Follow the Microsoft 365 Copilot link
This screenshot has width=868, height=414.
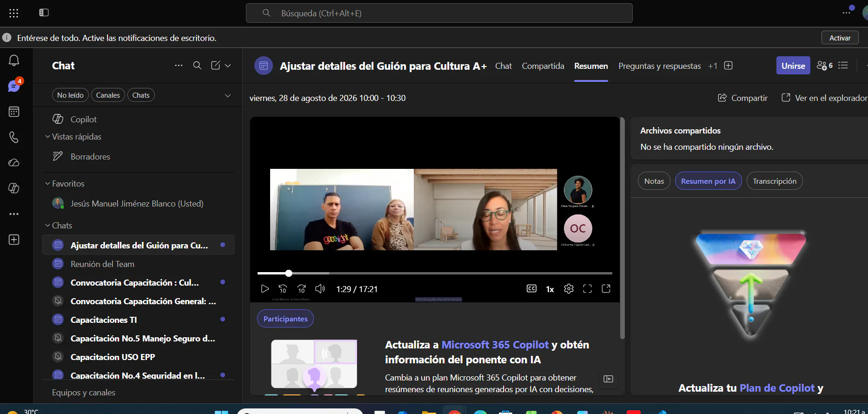[495, 345]
